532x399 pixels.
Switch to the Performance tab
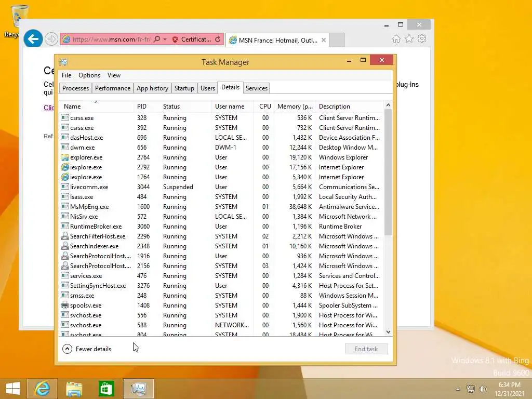113,88
